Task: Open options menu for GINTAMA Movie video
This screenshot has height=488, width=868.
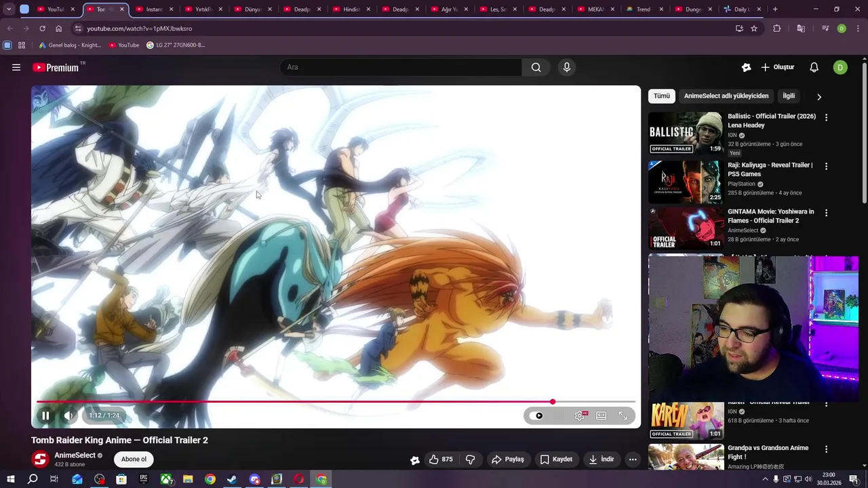Action: (826, 213)
